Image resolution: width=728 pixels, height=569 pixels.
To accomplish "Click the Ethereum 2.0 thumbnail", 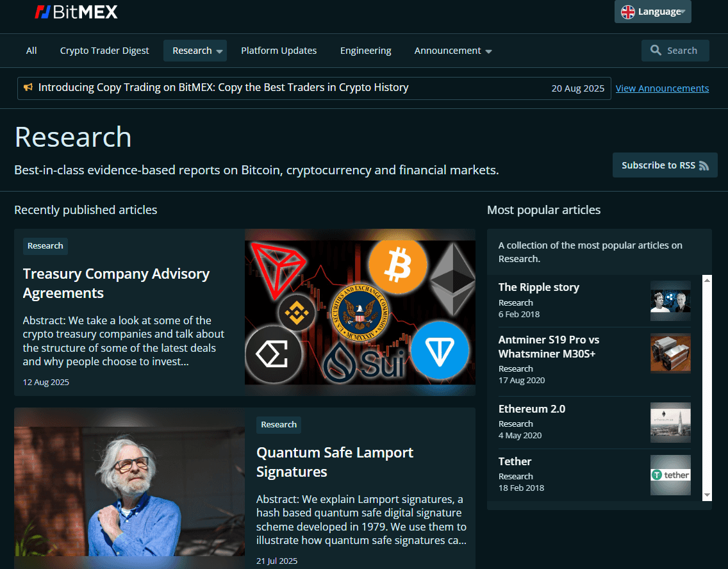I will [x=670, y=422].
